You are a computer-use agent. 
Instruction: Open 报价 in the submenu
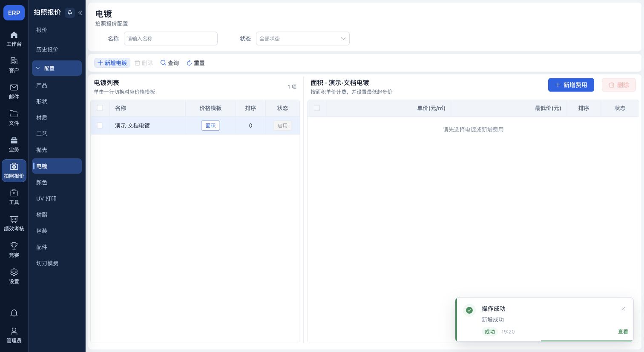pyautogui.click(x=42, y=30)
